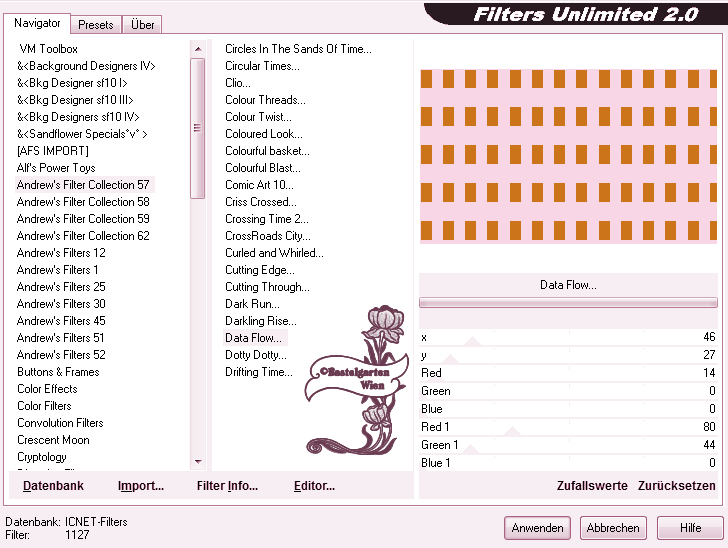
Task: Select Cryptology category
Action: [x=42, y=457]
